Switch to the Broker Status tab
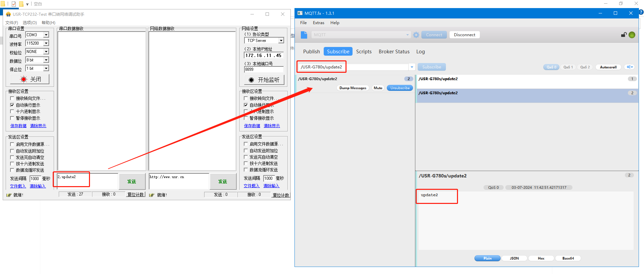644x274 pixels. click(x=394, y=52)
